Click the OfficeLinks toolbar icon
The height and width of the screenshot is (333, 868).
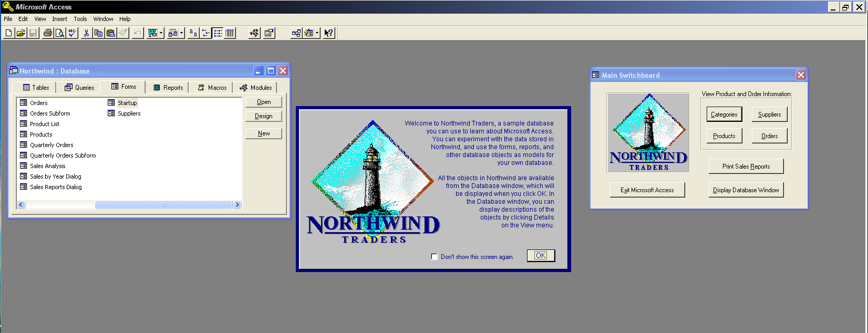152,33
